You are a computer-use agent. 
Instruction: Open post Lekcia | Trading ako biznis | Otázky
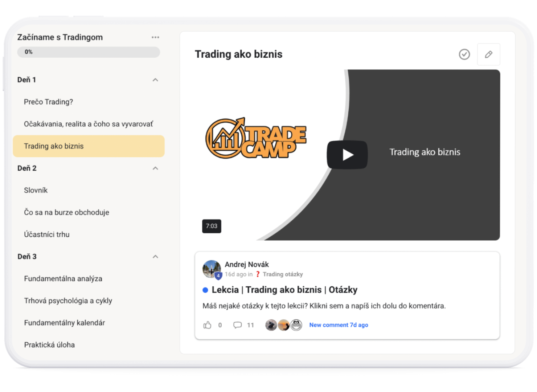(284, 290)
